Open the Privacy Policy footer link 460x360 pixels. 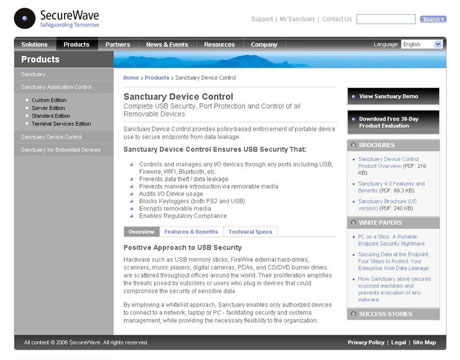(x=366, y=342)
